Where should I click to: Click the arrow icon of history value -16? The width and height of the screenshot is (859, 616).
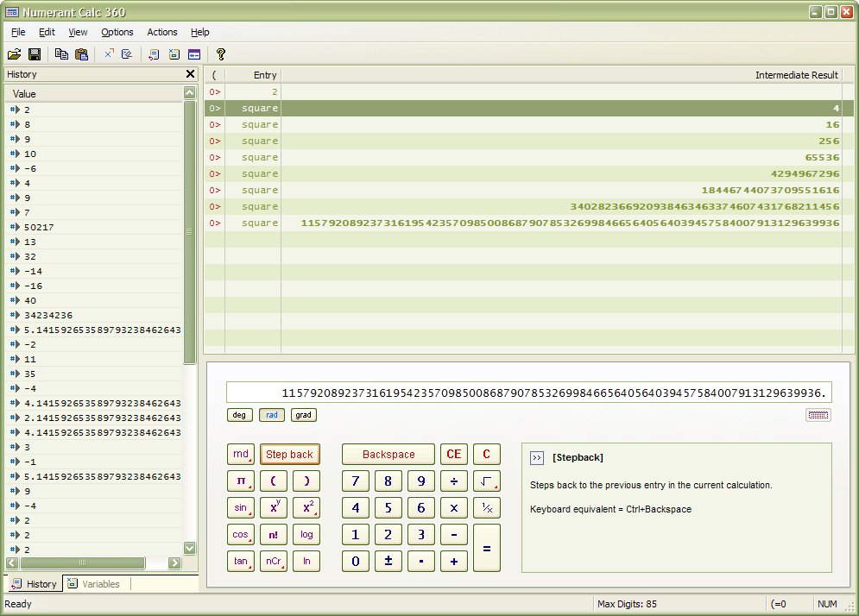pyautogui.click(x=16, y=286)
